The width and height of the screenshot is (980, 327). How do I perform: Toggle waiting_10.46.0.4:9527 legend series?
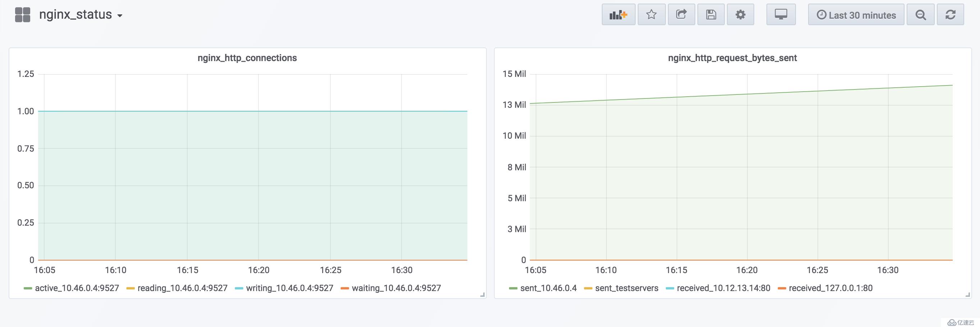click(397, 288)
